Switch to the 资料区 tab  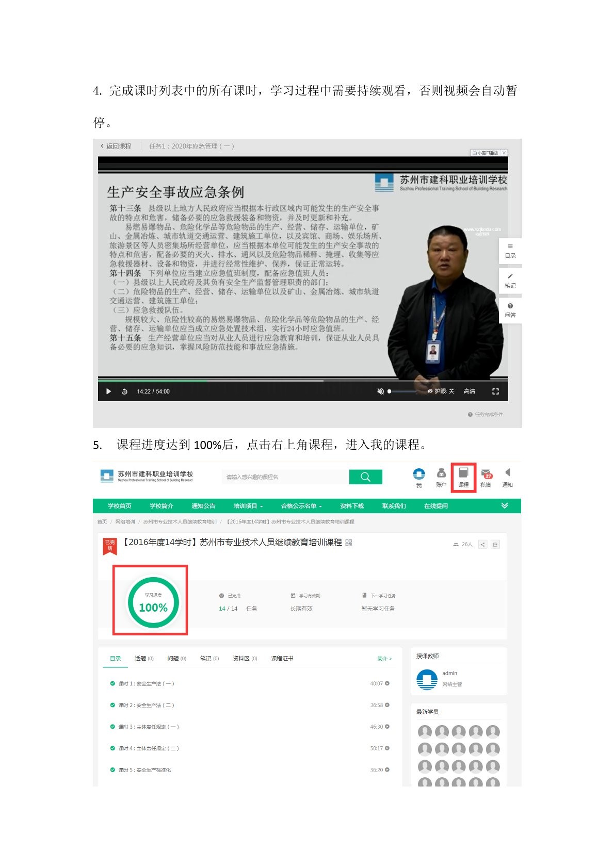click(x=245, y=659)
